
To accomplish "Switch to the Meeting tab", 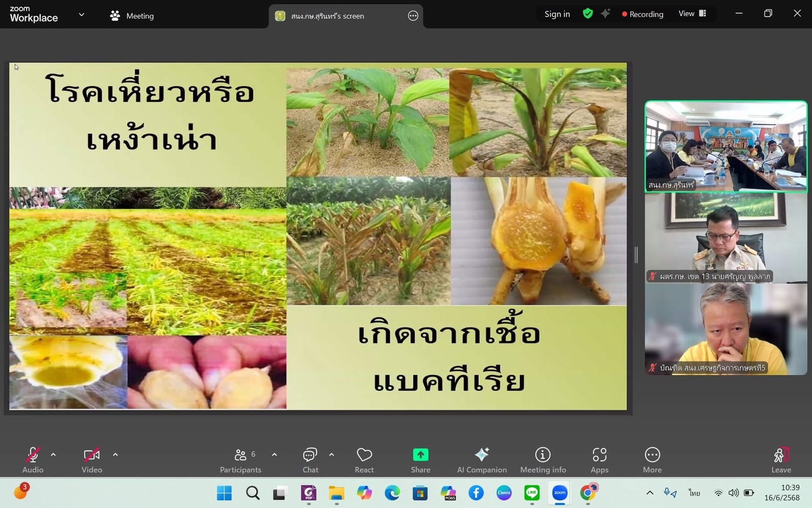I will click(132, 16).
